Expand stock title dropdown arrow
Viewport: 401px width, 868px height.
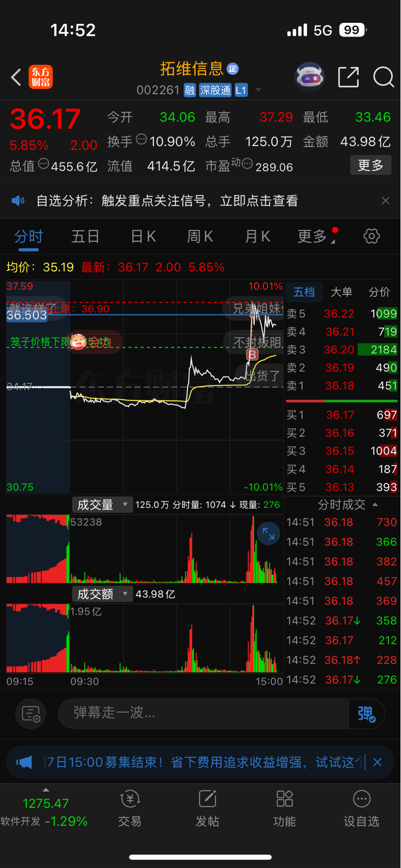pos(258,90)
